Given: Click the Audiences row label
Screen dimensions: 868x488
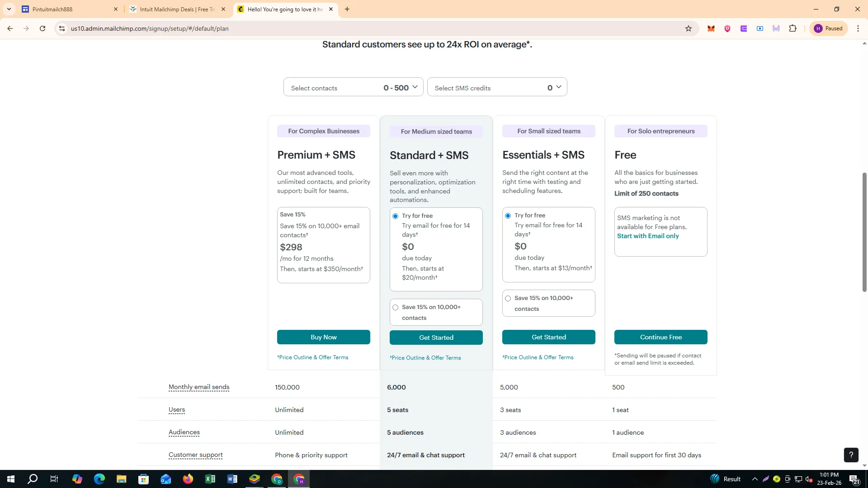Looking at the screenshot, I should pyautogui.click(x=184, y=432).
